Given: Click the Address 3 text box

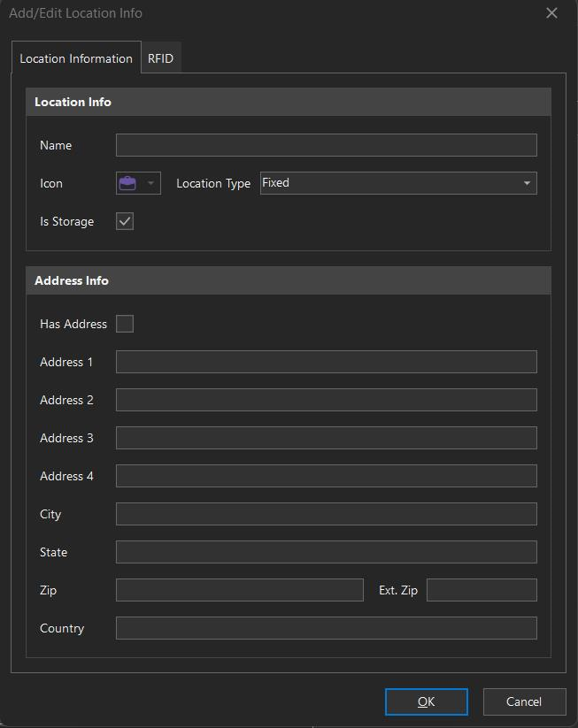Looking at the screenshot, I should point(326,438).
